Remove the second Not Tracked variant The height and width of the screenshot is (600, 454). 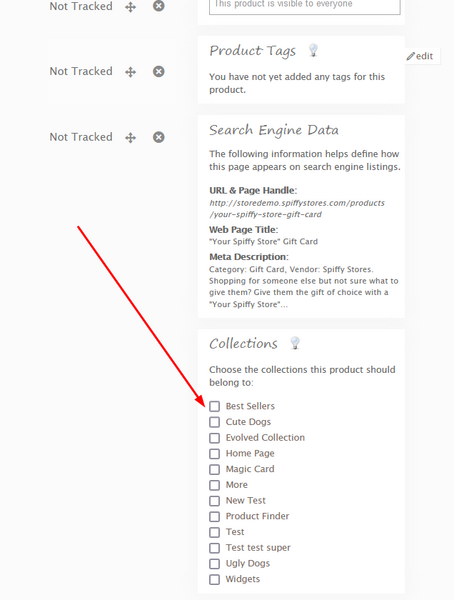click(x=158, y=72)
